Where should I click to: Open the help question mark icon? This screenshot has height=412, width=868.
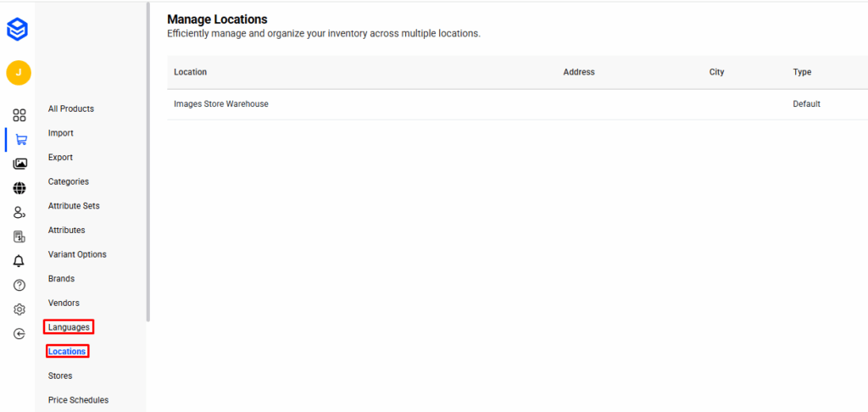(19, 286)
